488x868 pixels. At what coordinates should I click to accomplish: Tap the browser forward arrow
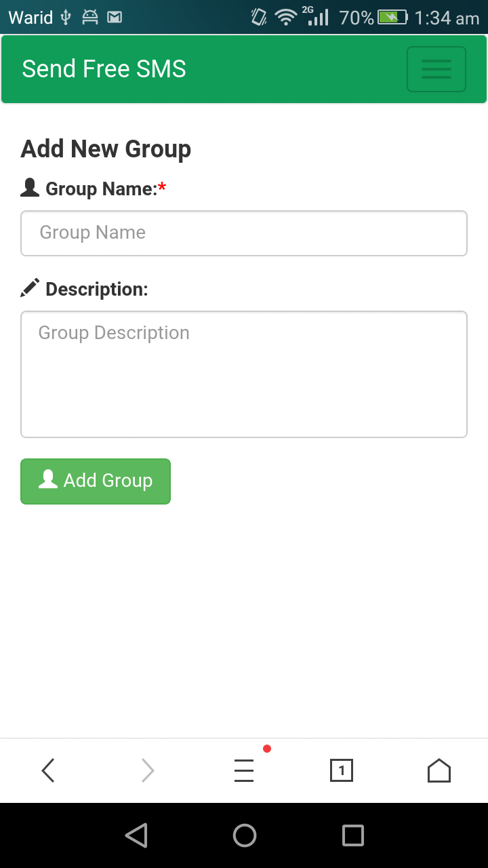(x=147, y=770)
